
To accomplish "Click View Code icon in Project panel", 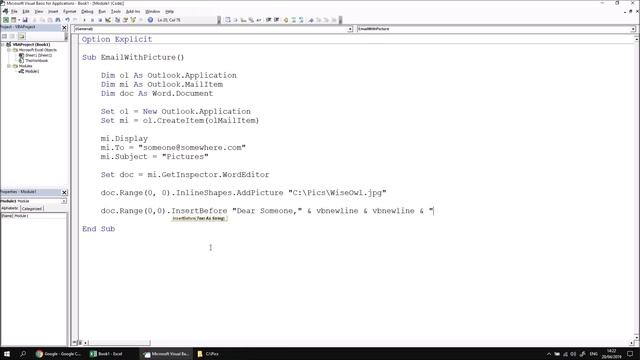I will [4, 36].
